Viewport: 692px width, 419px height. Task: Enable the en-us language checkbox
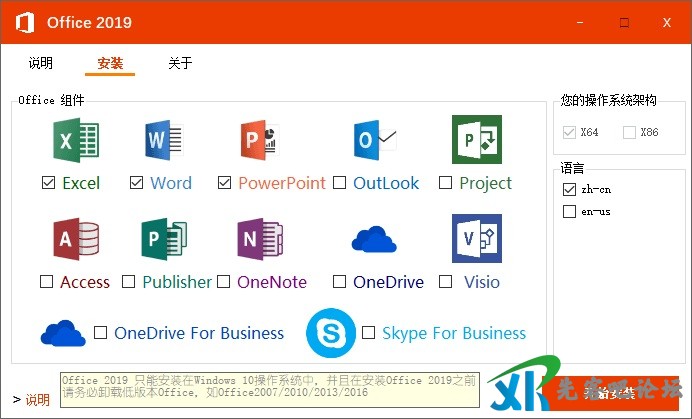coord(570,211)
